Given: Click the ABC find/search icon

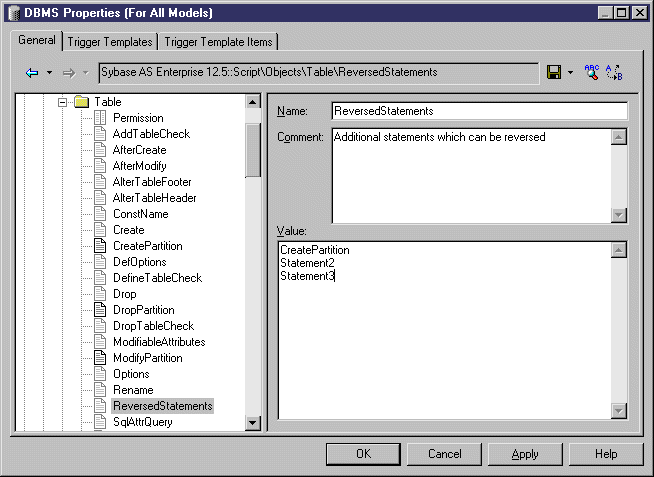Looking at the screenshot, I should tap(591, 73).
